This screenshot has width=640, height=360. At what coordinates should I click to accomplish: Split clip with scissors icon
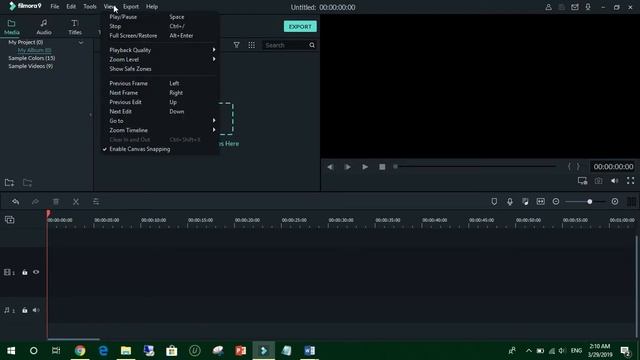pos(76,202)
